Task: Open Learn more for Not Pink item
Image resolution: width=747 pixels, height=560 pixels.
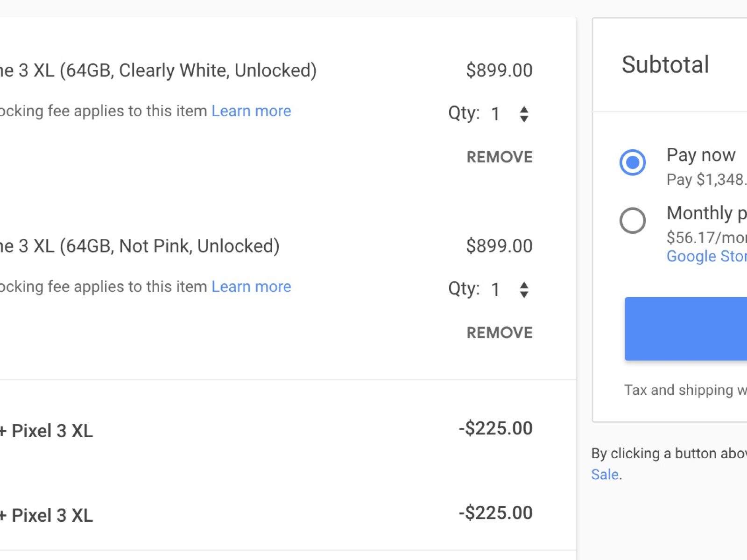Action: (x=251, y=287)
